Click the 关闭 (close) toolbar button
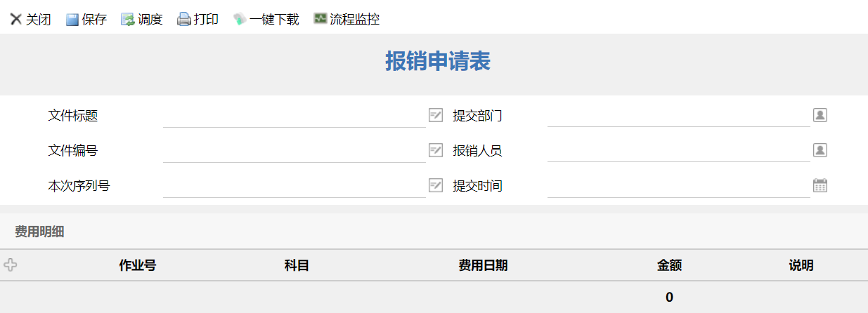Viewport: 868px width, 313px height. coord(30,20)
